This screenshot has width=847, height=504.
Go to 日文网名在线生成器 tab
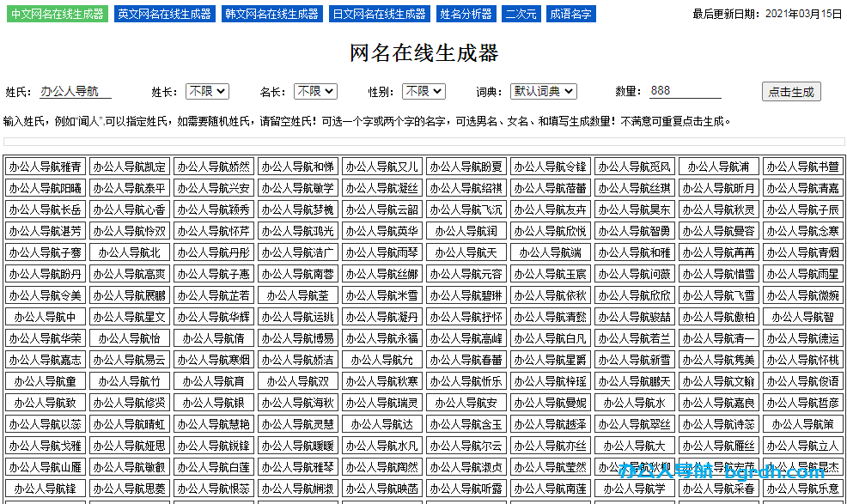[380, 14]
